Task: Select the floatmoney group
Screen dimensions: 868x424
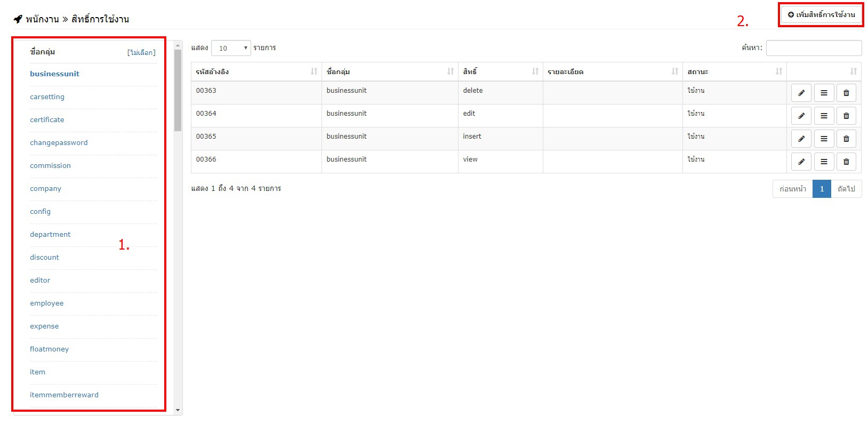Action: point(49,349)
